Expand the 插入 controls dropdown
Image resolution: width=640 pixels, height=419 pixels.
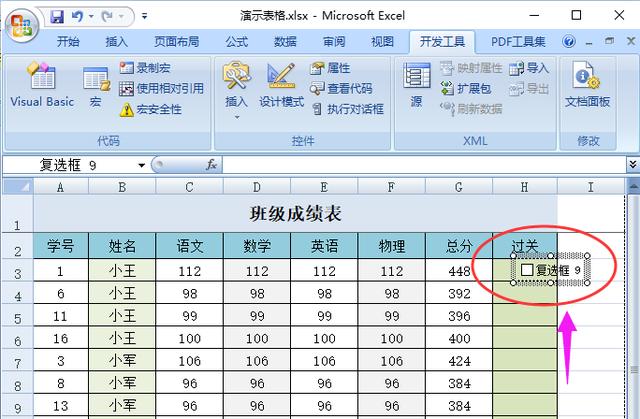pos(236,102)
